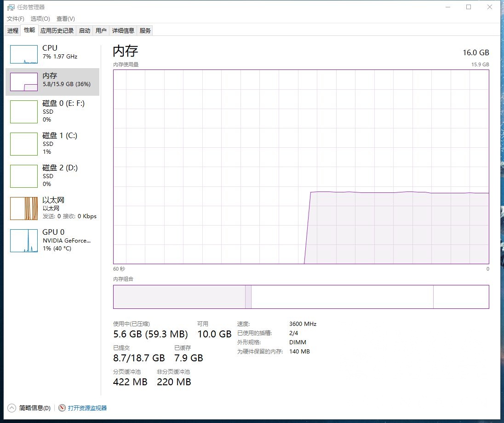Viewport: 504px width, 423px height.
Task: Select CPU 7% 1.97 GHz text
Action: coord(60,56)
